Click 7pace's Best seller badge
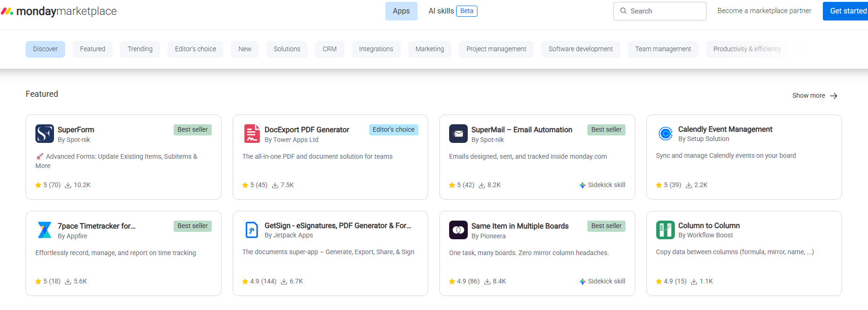 (193, 226)
